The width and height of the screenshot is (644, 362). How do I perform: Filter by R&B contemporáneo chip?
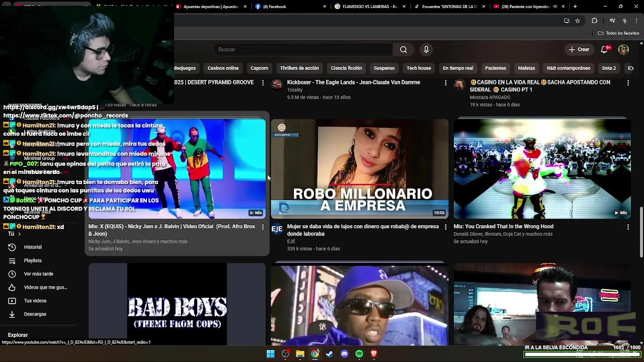(x=569, y=68)
